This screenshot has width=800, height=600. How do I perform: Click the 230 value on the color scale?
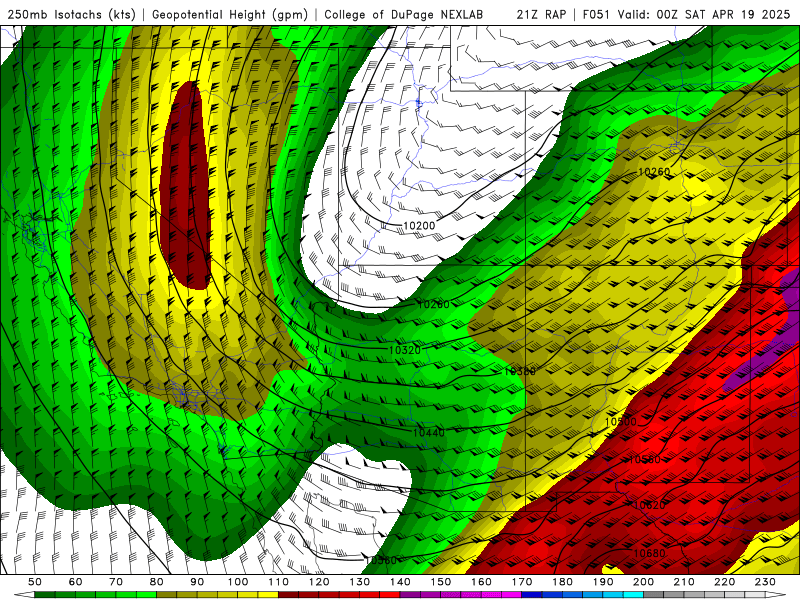(x=765, y=582)
